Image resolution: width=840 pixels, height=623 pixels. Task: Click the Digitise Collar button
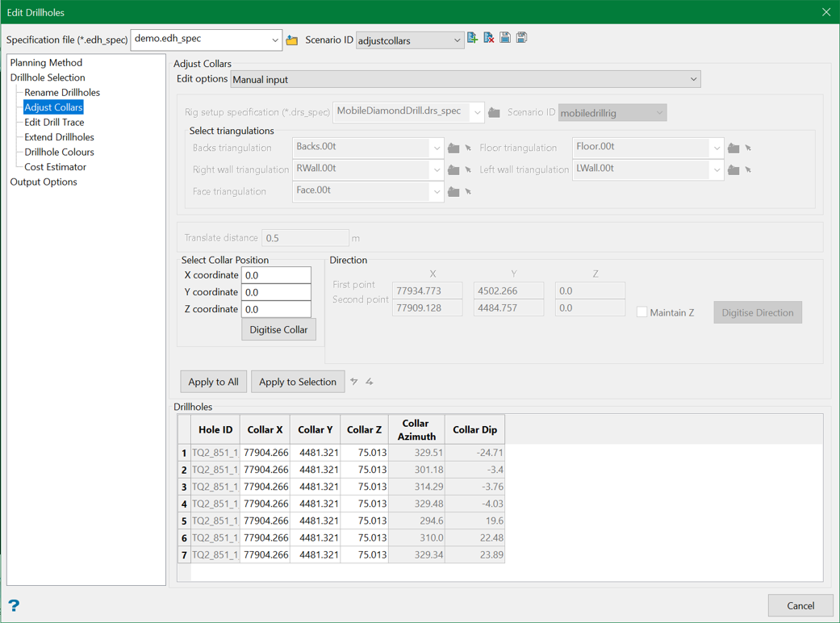click(278, 329)
